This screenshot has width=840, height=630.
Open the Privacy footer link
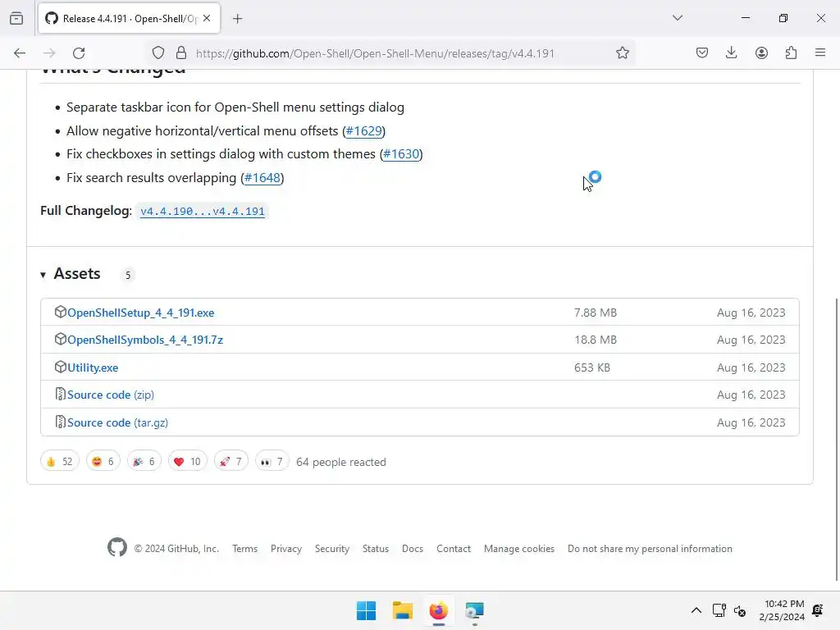coord(286,549)
